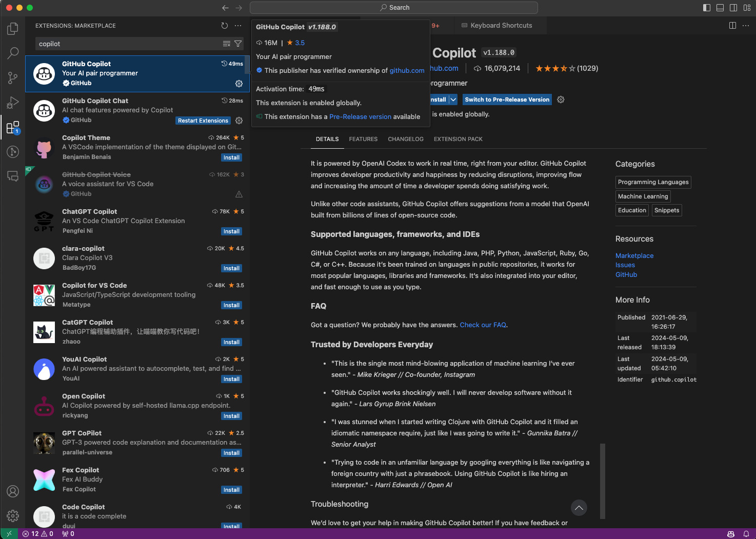Open the Source Control view
Image resolution: width=756 pixels, height=539 pixels.
point(13,78)
